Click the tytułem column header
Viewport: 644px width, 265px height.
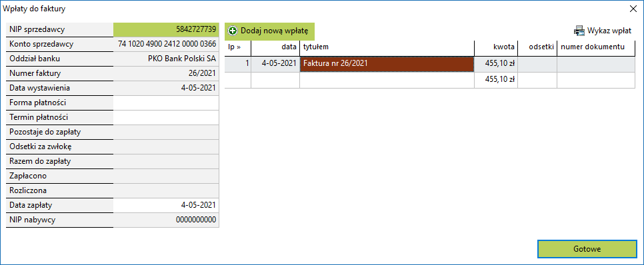click(387, 47)
